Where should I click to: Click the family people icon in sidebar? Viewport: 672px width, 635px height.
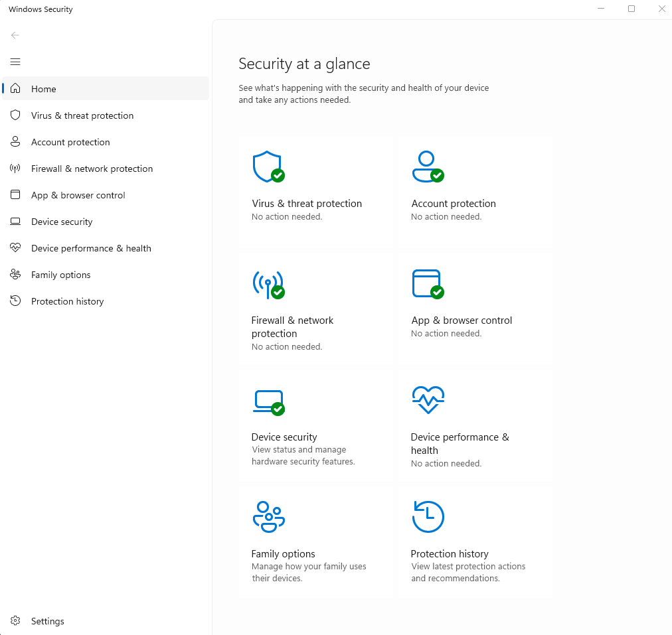[15, 274]
